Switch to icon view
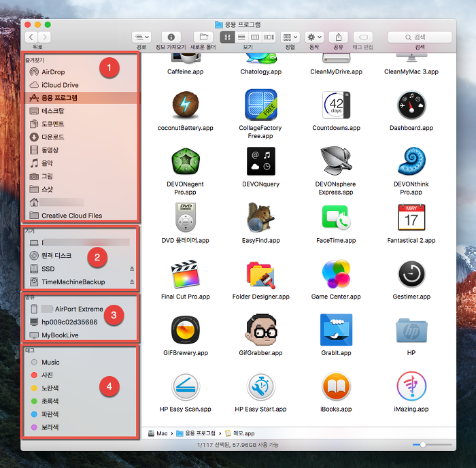The height and width of the screenshot is (468, 476). click(x=227, y=37)
